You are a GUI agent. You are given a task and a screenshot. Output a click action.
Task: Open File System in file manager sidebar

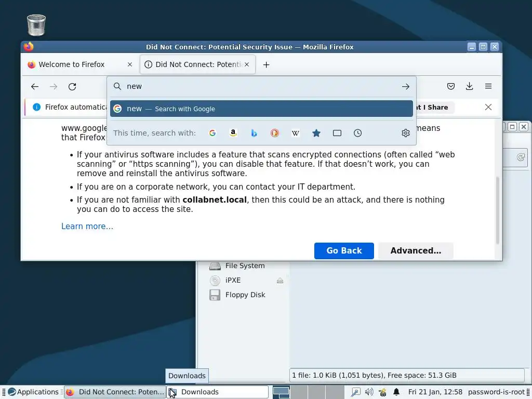237,265
